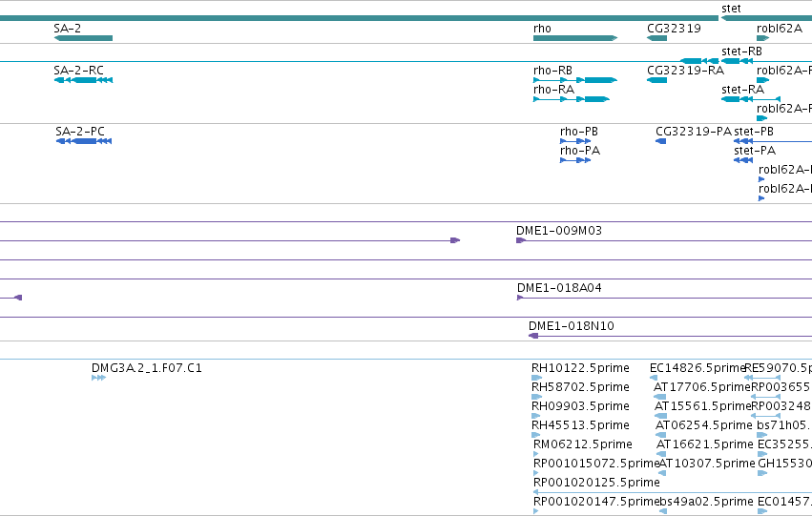Click the RH45513.5prime EST label
The width and height of the screenshot is (812, 516).
pyautogui.click(x=580, y=425)
